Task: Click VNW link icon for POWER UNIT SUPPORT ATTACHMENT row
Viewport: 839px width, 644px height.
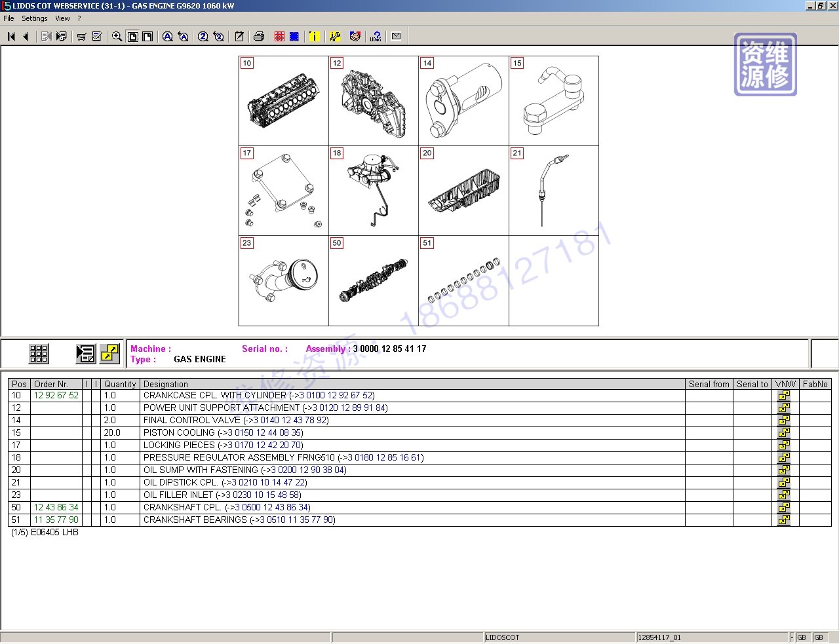Action: click(784, 408)
